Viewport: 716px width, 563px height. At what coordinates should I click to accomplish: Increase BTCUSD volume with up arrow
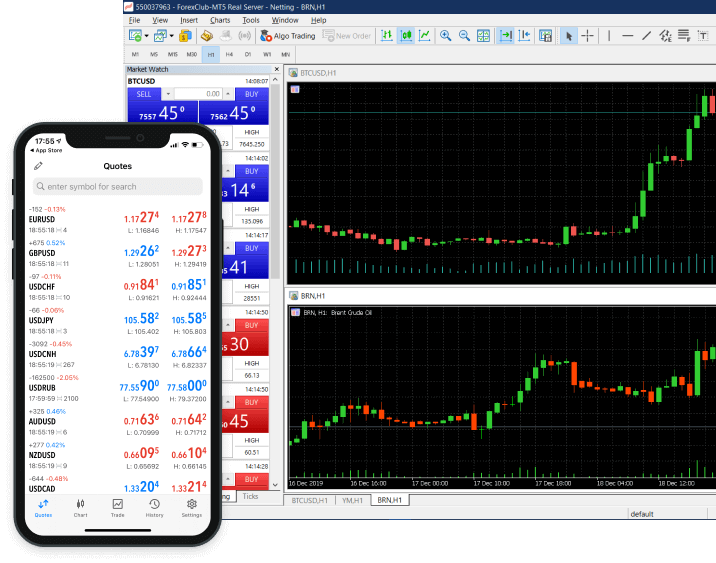click(228, 94)
